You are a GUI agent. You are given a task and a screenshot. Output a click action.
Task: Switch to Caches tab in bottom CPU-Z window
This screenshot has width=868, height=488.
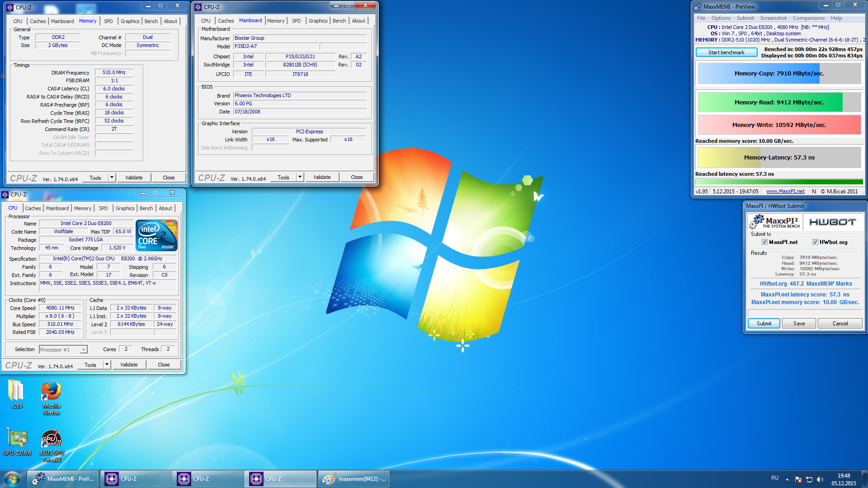33,208
